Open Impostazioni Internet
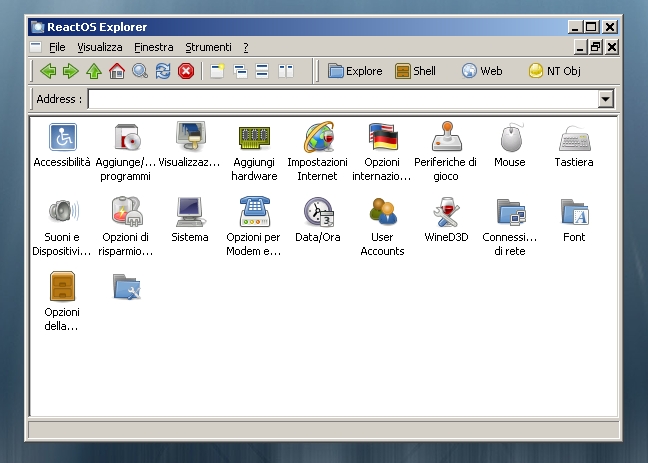 [317, 152]
